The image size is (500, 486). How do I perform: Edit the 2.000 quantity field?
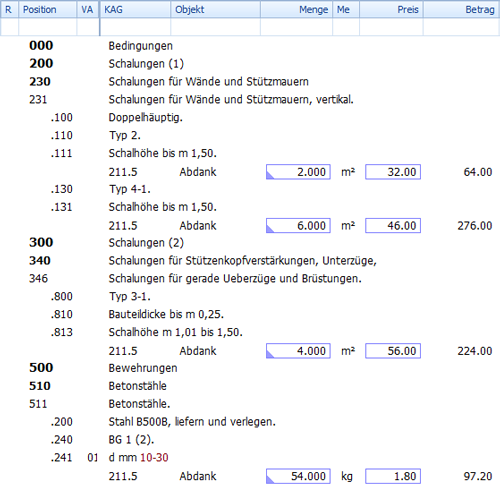tap(298, 172)
